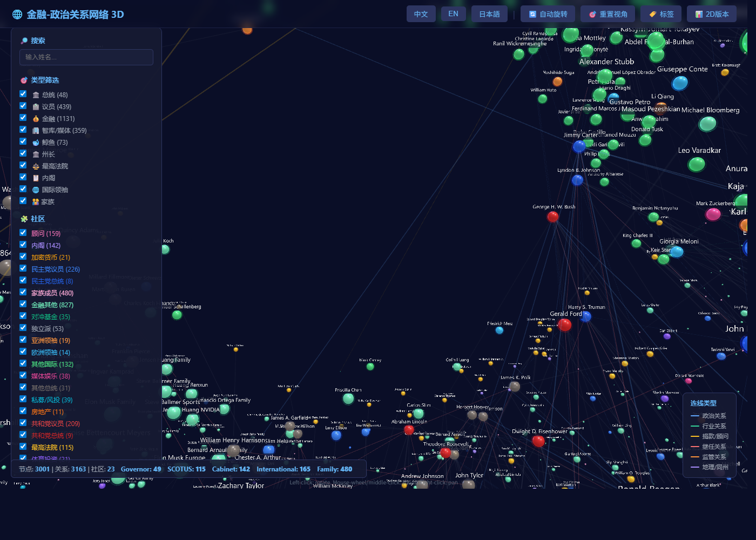The width and height of the screenshot is (756, 540).
Task: Uncheck the 总统 (48) type filter
Action: pos(23,94)
